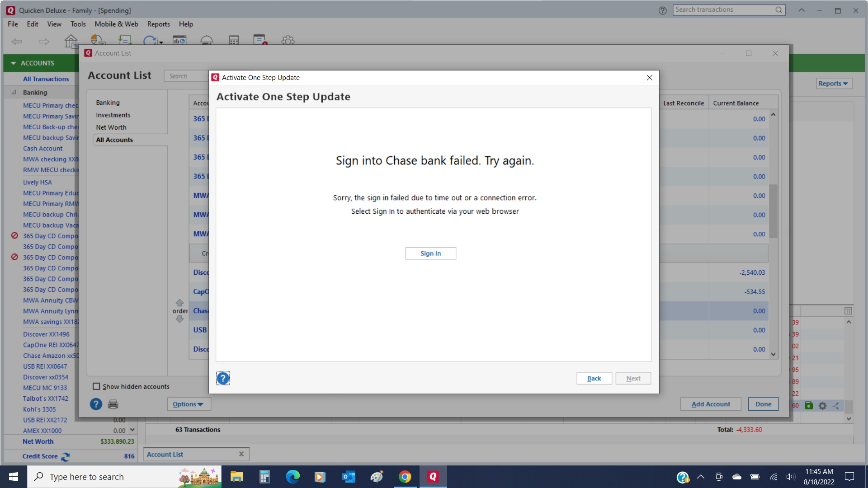Click Net Worth link in sidebar
This screenshot has width=868, height=488.
(x=38, y=441)
